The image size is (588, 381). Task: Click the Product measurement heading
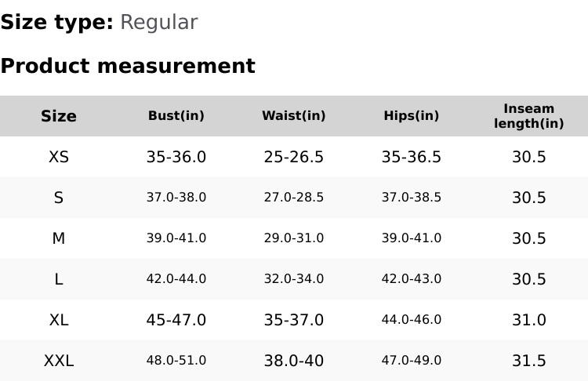pos(128,66)
